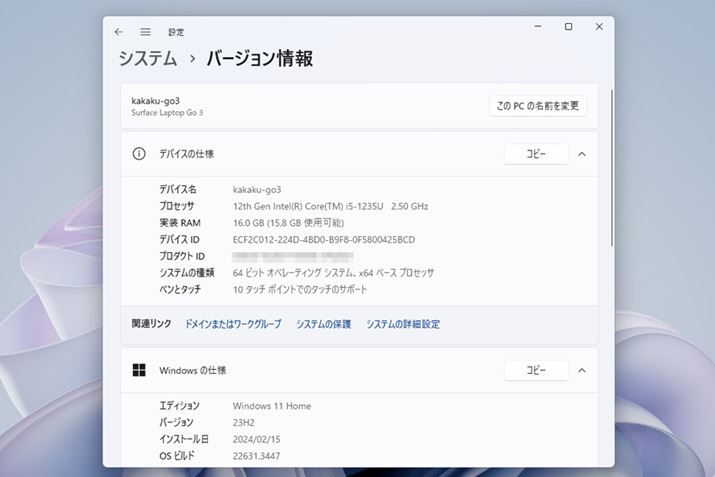Open システムの詳細設定 link
Image resolution: width=715 pixels, height=477 pixels.
(403, 324)
